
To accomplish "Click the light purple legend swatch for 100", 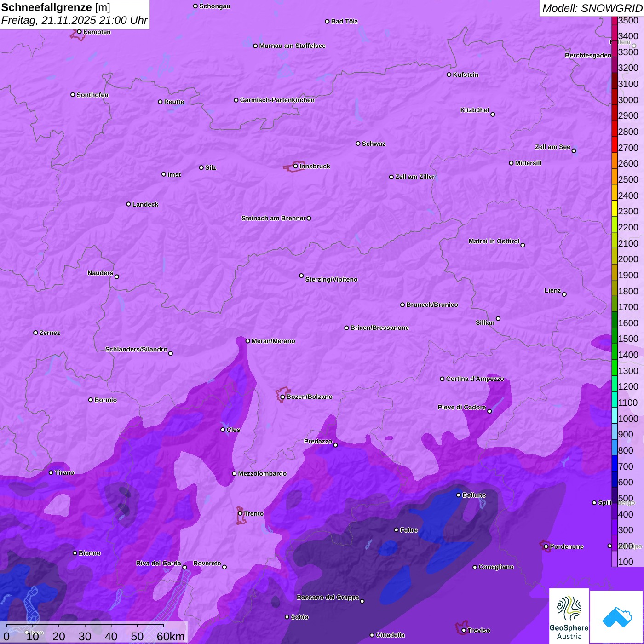I will (x=615, y=559).
